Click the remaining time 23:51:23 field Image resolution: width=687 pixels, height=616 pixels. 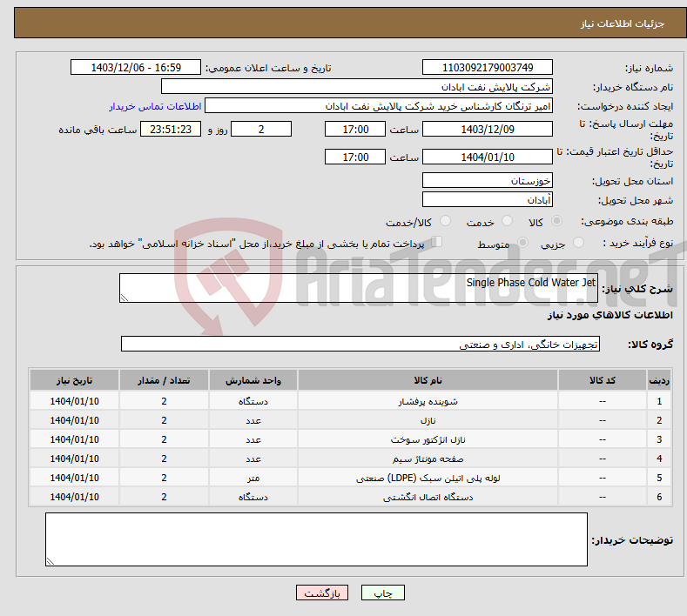(x=171, y=129)
